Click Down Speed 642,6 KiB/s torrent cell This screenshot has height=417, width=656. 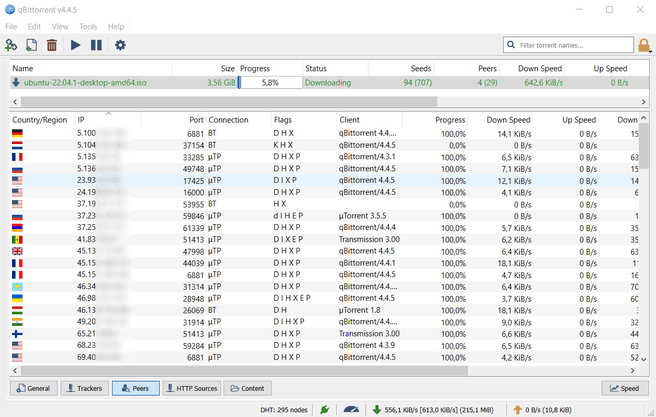(543, 82)
